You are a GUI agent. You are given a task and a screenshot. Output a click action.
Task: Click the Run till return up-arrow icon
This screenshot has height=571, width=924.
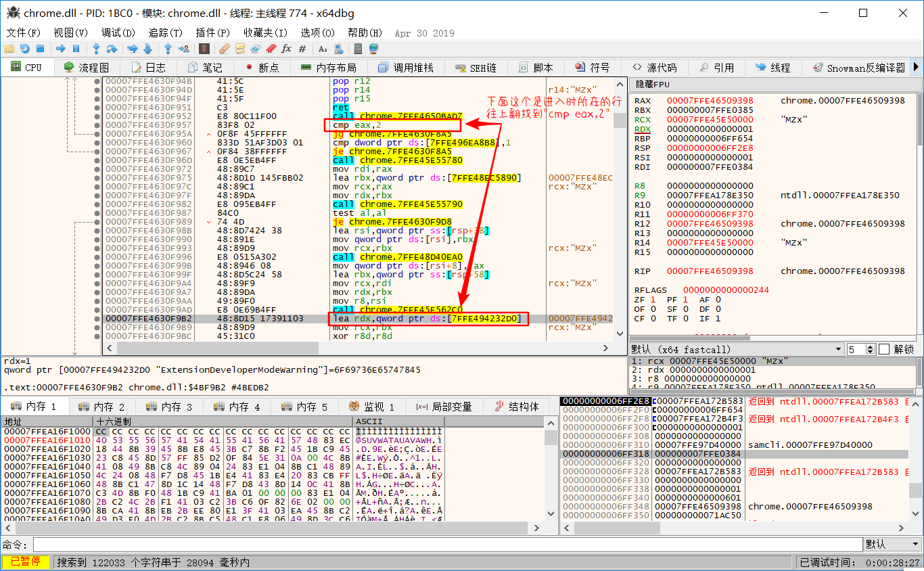coord(168,49)
